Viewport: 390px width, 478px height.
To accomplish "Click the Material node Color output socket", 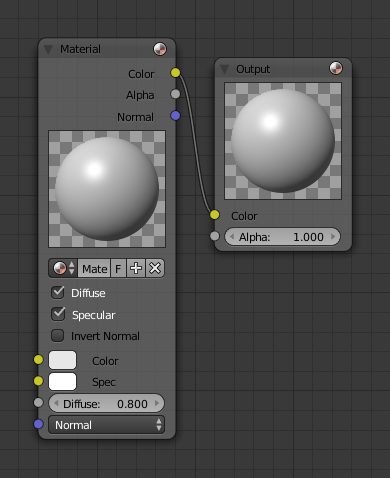I will [x=175, y=72].
